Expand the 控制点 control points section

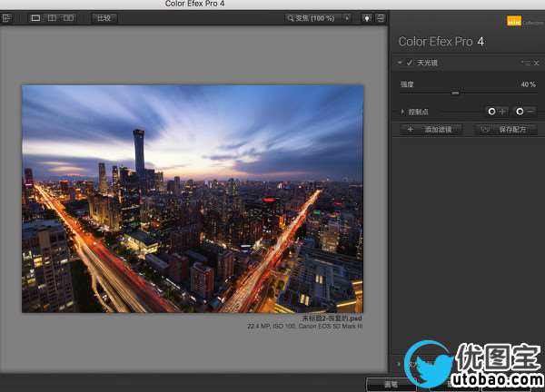(402, 112)
